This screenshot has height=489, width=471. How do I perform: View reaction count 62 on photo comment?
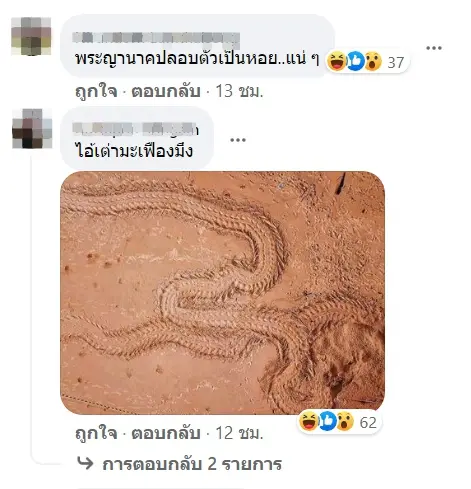(368, 422)
